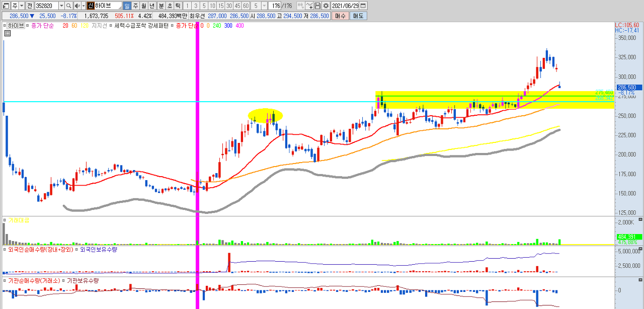Click the LC:105.60 label at top-right
Image resolution: width=644 pixels, height=309 pixels.
point(627,25)
